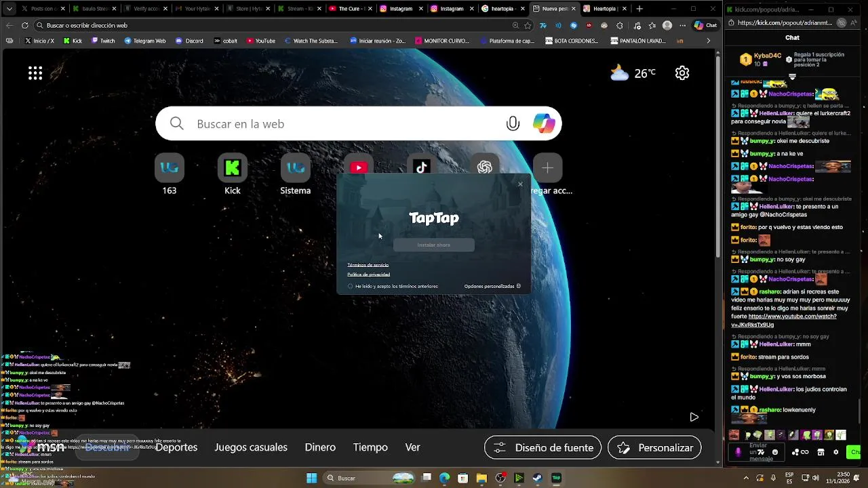Screen dimensions: 868x488
Task: Expand Opciones personalizadas in TapTap installer
Action: tap(492, 286)
